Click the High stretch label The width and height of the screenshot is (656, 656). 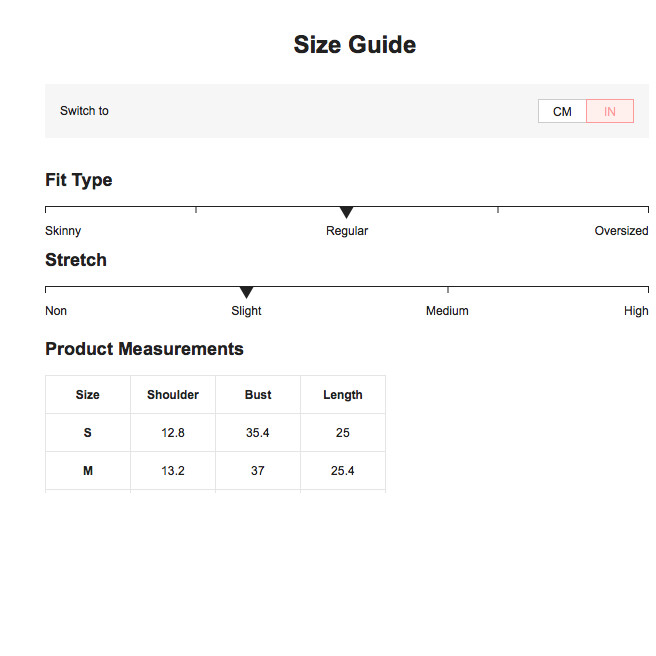point(636,311)
